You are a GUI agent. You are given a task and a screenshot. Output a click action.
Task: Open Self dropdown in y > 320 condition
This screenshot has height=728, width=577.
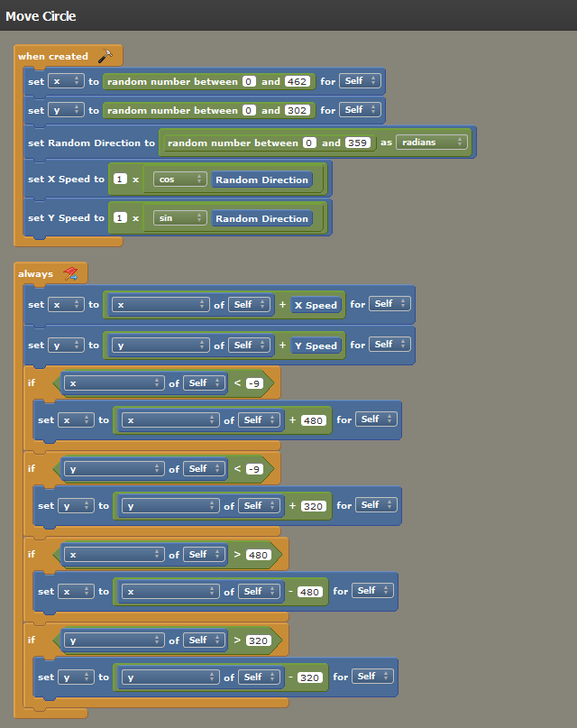click(204, 640)
